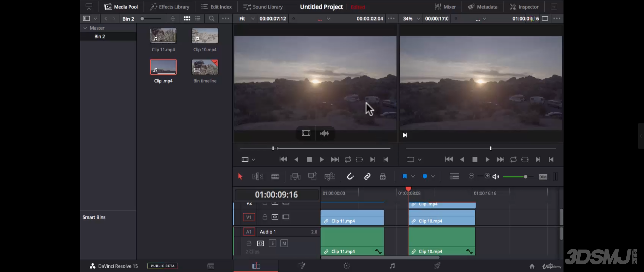This screenshot has height=272, width=644.
Task: Stop playback in source viewer
Action: pos(309,160)
